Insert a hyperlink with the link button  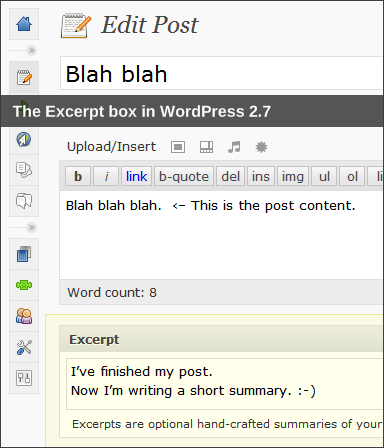click(136, 176)
